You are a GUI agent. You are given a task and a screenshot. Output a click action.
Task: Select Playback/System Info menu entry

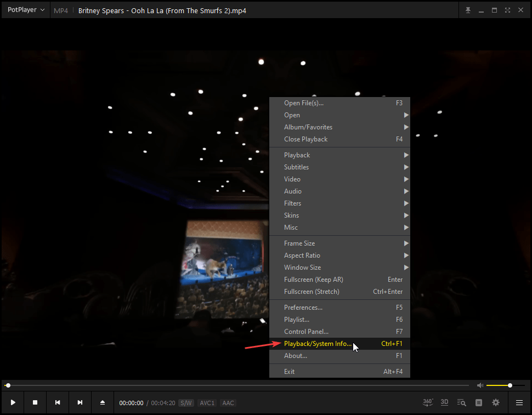[x=318, y=344]
